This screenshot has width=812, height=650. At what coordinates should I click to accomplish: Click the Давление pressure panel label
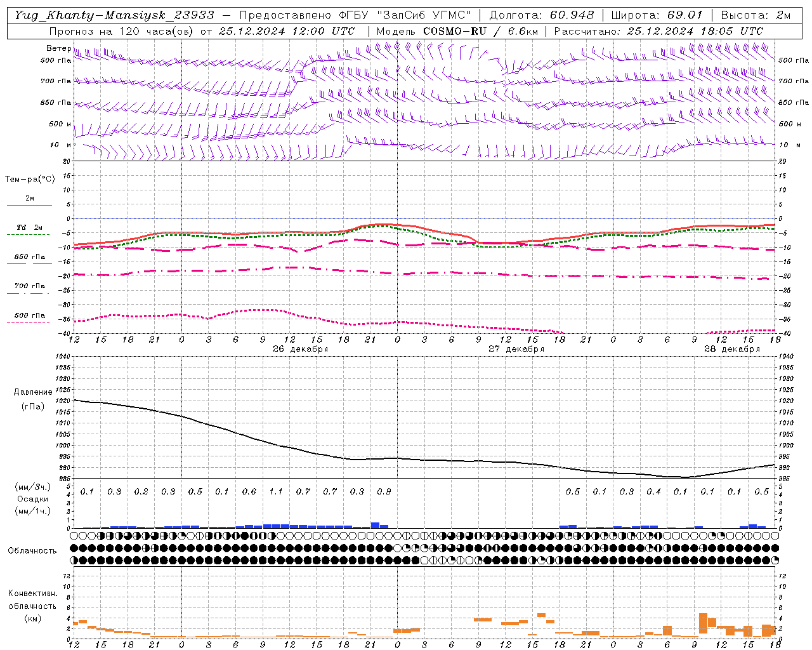[x=33, y=392]
